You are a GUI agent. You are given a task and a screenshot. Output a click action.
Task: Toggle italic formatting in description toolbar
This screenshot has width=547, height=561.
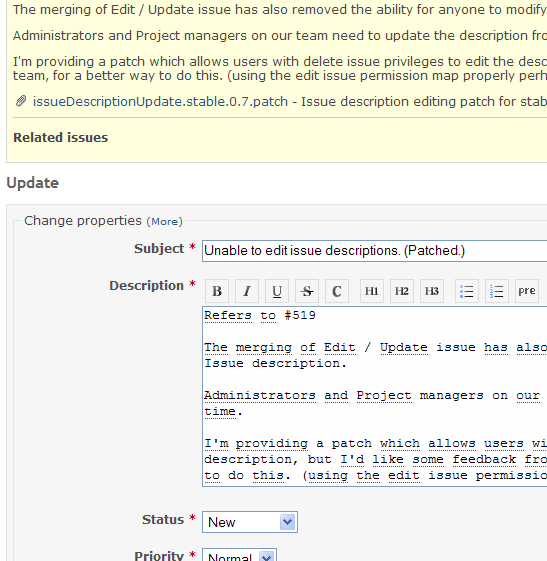click(247, 291)
